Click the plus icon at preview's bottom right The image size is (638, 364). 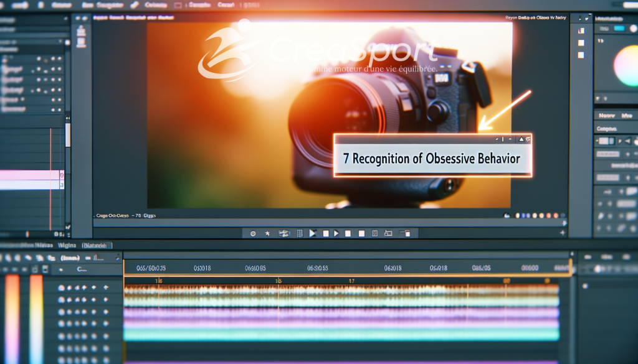(x=563, y=232)
